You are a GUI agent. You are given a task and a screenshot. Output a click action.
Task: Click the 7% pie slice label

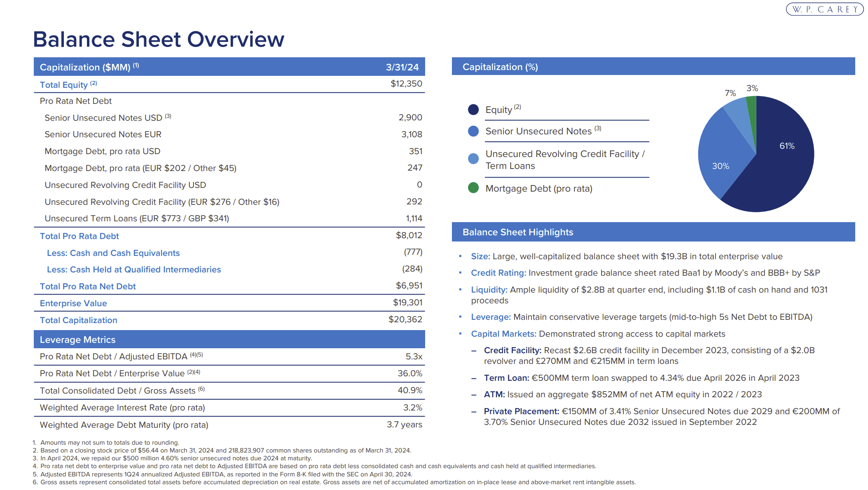(730, 93)
